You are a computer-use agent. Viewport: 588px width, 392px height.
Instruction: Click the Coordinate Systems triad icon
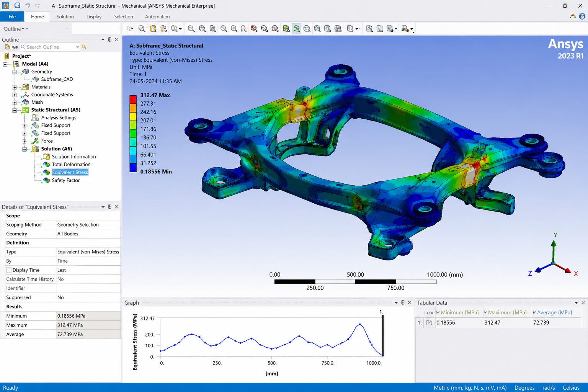pyautogui.click(x=26, y=95)
